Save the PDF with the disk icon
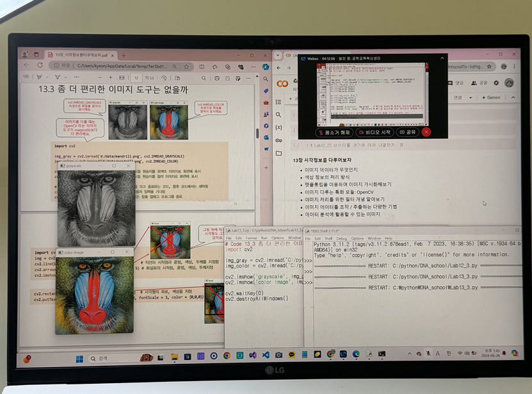 (227, 78)
